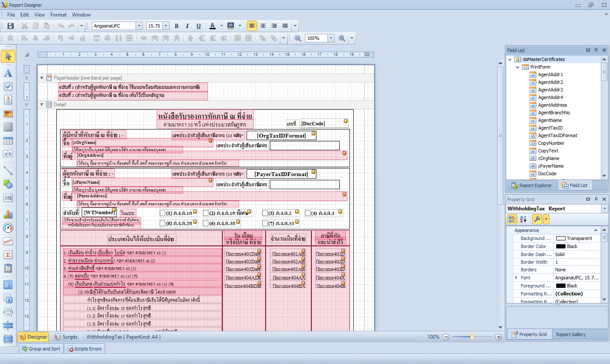Select the ภ.ง.ด.53 checkbox control
Screen dimensions: 610x364
280,223
